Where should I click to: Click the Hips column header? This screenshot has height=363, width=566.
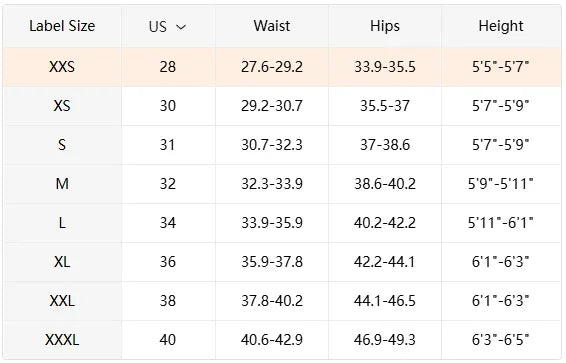(385, 26)
